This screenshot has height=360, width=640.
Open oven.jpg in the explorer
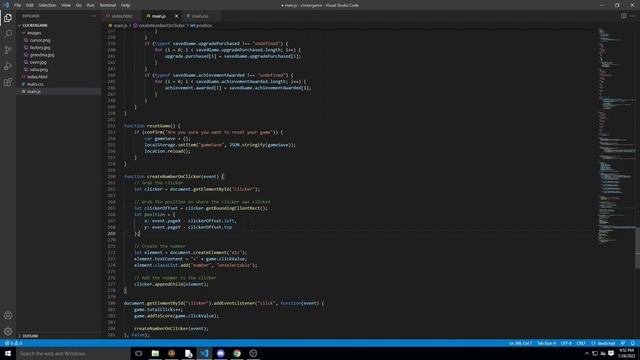pyautogui.click(x=38, y=62)
